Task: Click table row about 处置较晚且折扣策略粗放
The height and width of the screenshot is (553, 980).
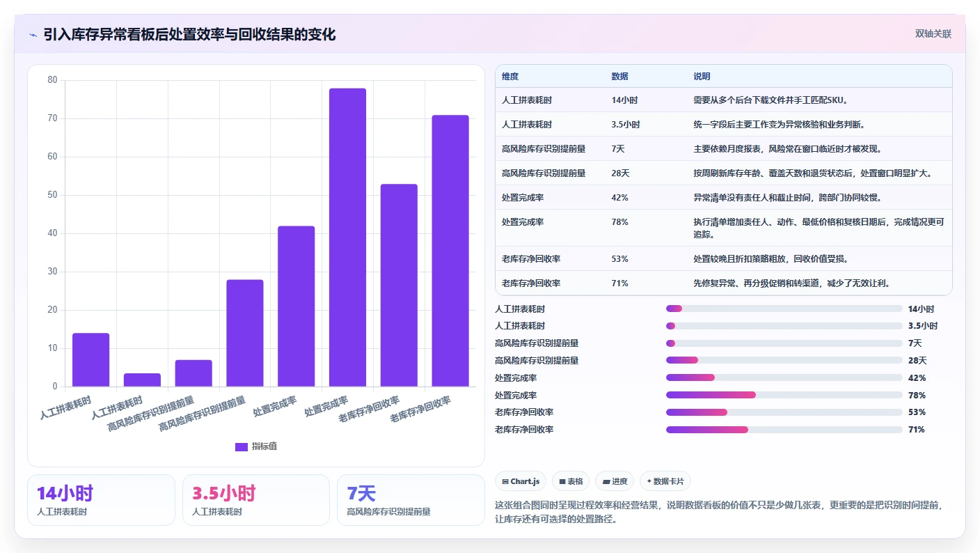Action: [723, 258]
